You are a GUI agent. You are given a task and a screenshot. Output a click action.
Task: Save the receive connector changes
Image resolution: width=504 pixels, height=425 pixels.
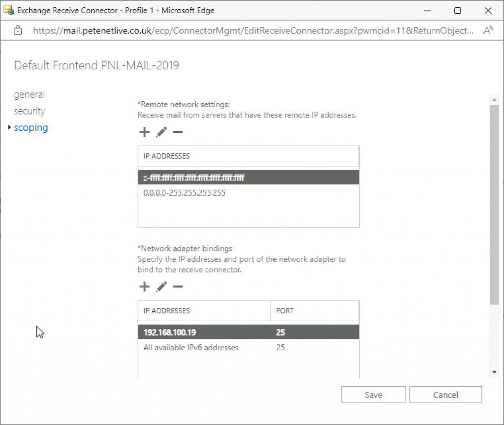373,394
